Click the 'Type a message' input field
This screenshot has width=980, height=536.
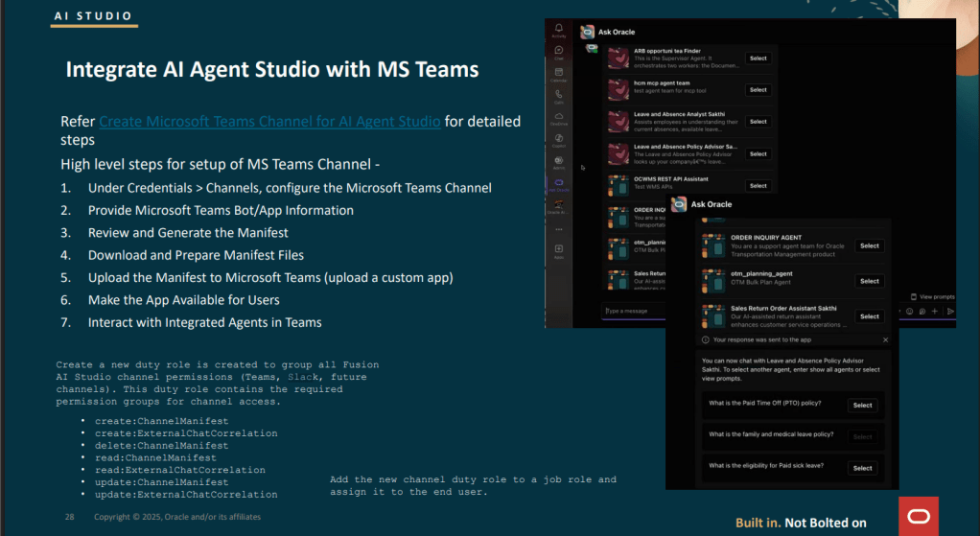pyautogui.click(x=671, y=311)
